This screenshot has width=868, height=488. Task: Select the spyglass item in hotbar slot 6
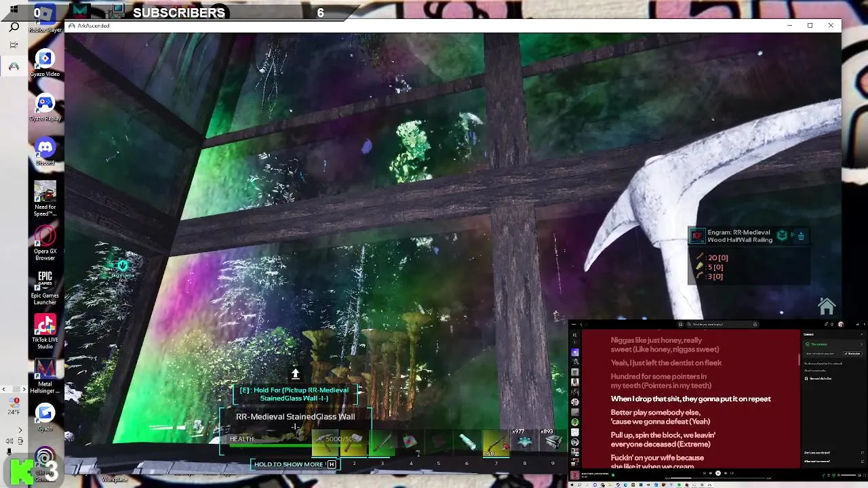(467, 442)
